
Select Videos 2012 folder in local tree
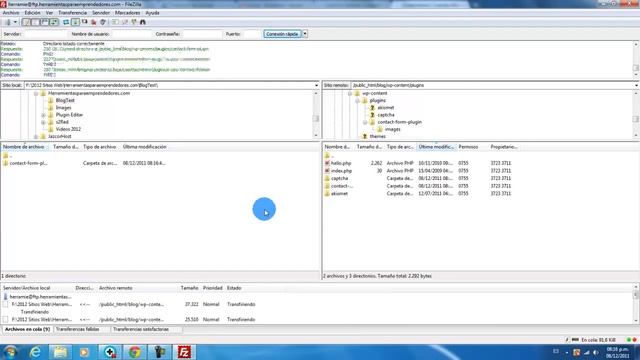[x=68, y=129]
